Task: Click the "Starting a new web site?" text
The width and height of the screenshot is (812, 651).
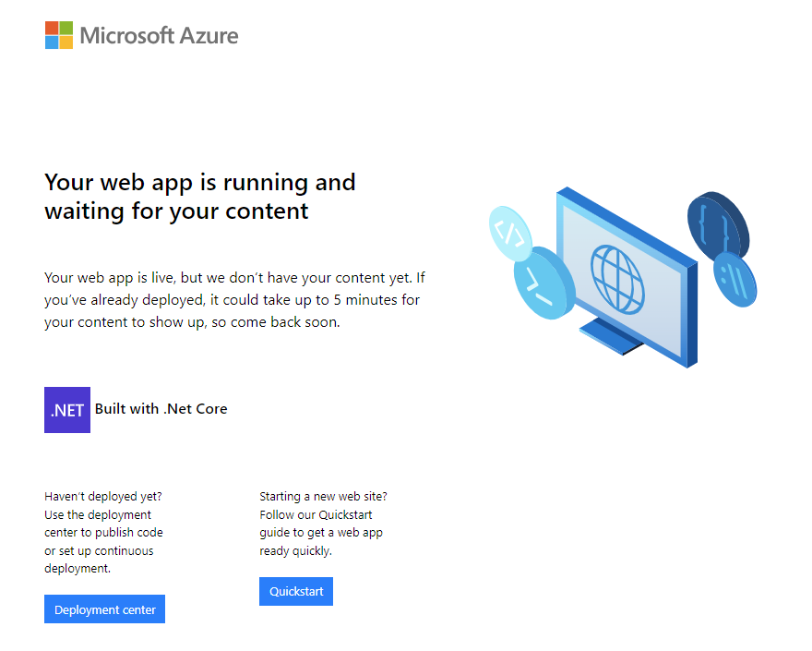Action: tap(323, 497)
